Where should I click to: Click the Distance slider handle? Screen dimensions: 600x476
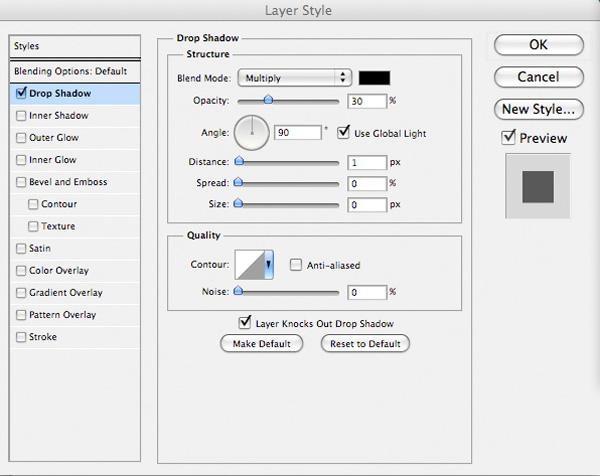pos(239,161)
